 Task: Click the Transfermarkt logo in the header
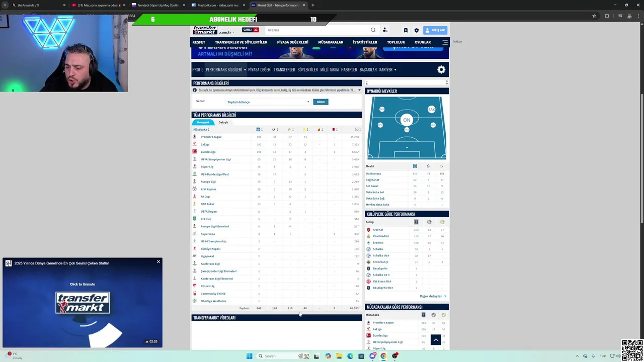[x=205, y=30]
